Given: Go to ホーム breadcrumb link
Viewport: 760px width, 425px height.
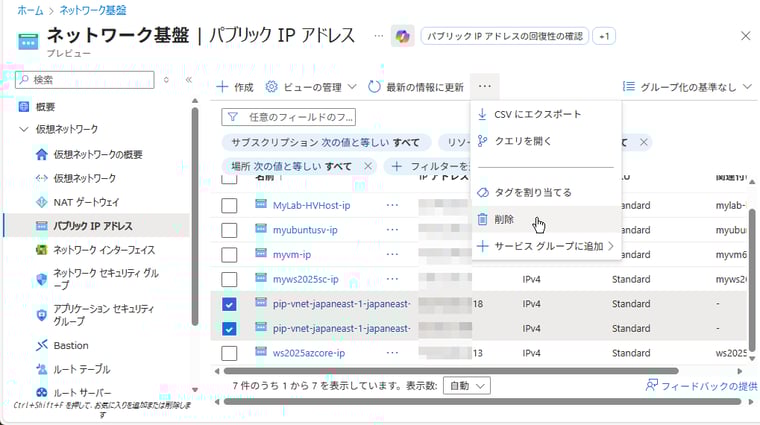Looking at the screenshot, I should [x=30, y=10].
